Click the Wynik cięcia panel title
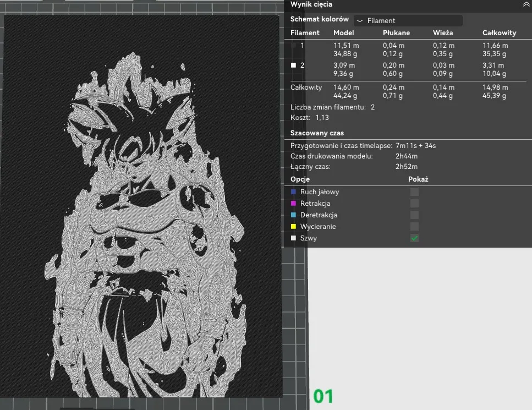 tap(311, 4)
